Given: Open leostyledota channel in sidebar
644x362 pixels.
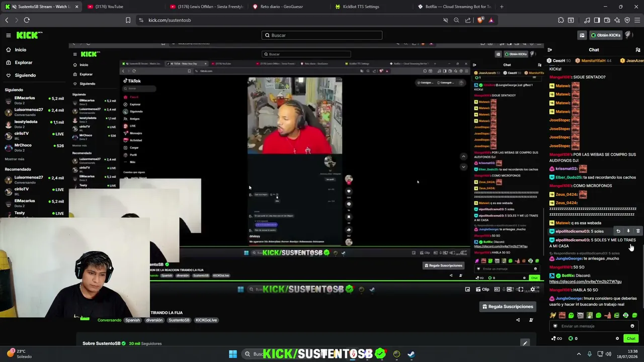Looking at the screenshot, I should pyautogui.click(x=34, y=124).
